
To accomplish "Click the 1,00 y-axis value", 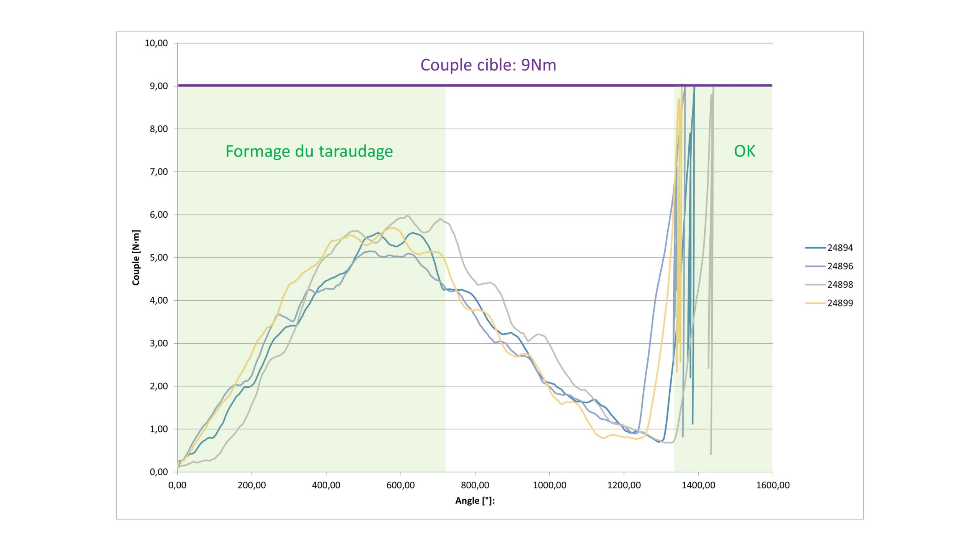I will point(158,429).
